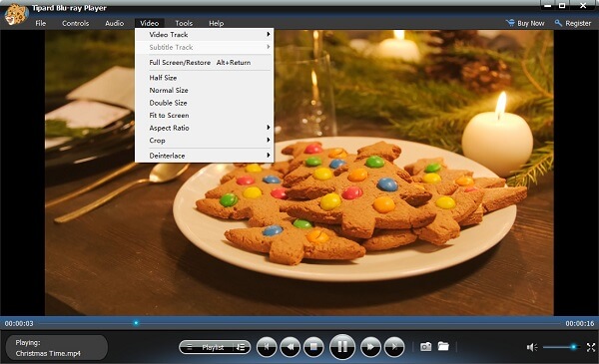Select Double Size video option
The height and width of the screenshot is (364, 599).
tap(205, 103)
